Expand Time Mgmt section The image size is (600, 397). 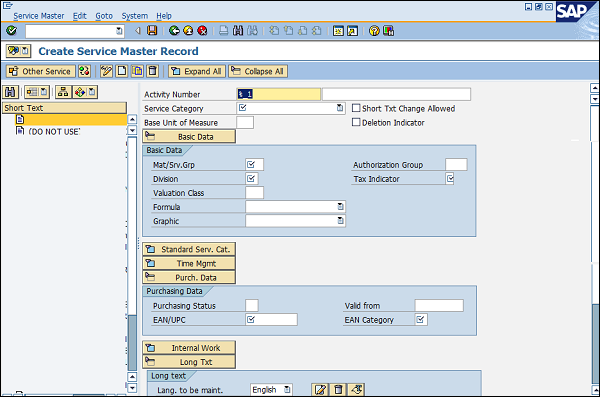point(189,263)
